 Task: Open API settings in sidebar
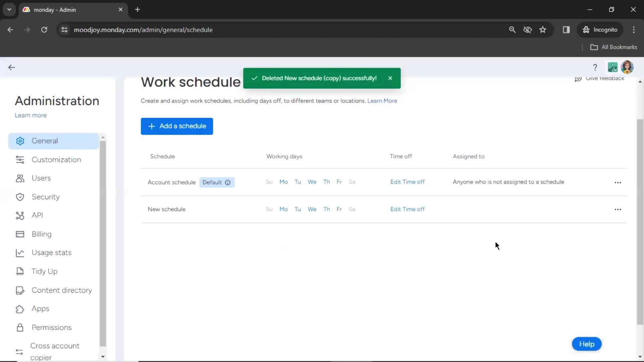pyautogui.click(x=37, y=215)
